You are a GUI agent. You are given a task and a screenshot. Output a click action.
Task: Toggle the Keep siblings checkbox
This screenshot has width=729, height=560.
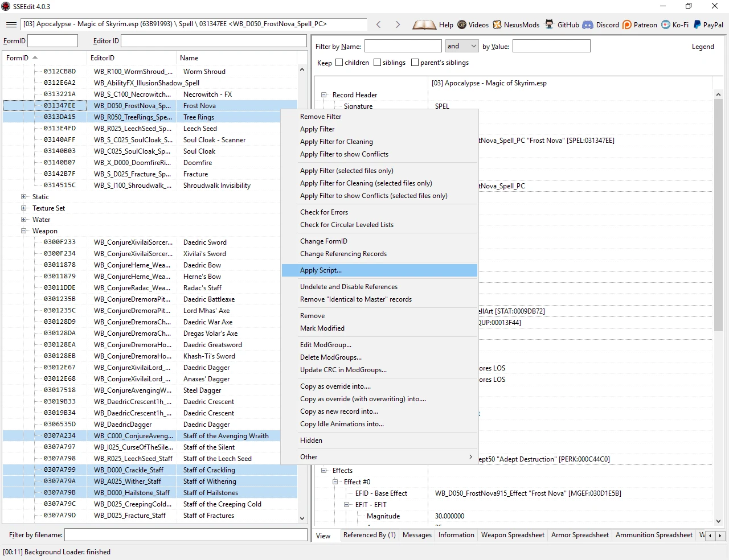377,63
